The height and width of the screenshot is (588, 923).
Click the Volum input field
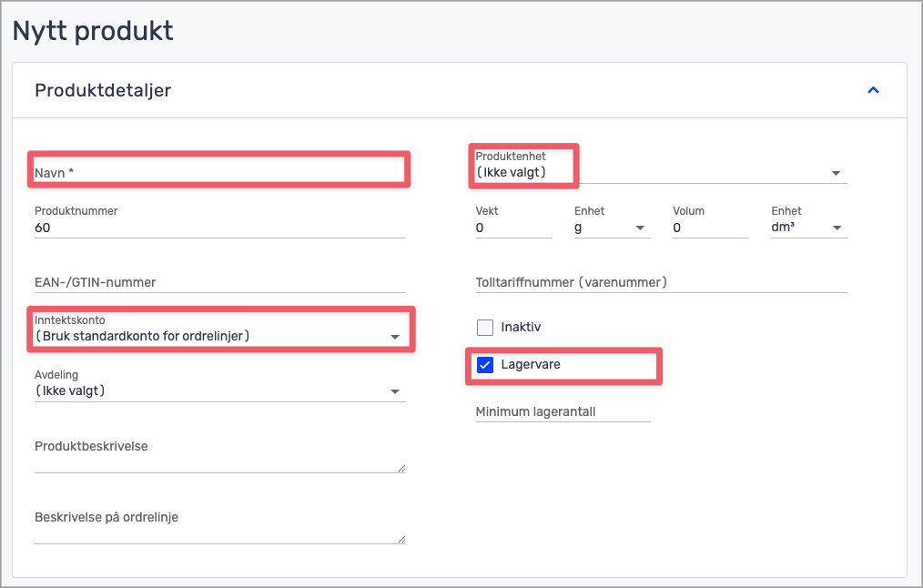[x=710, y=228]
